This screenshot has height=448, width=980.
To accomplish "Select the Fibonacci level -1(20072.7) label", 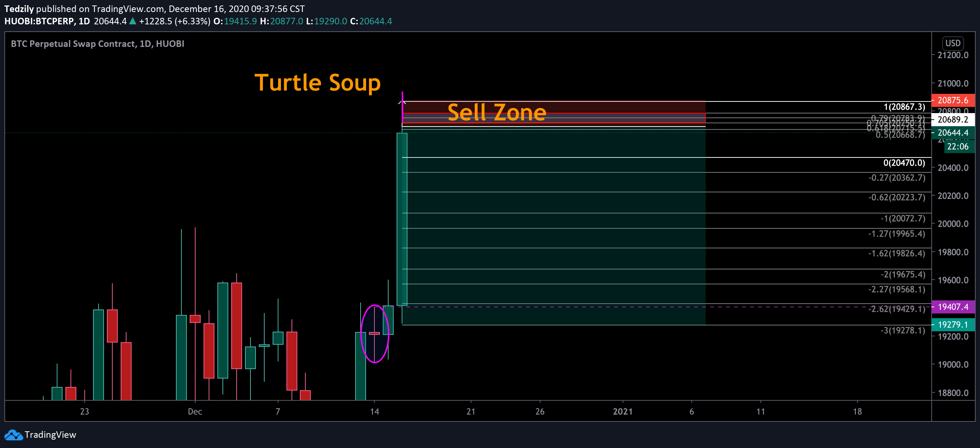I will 903,219.
